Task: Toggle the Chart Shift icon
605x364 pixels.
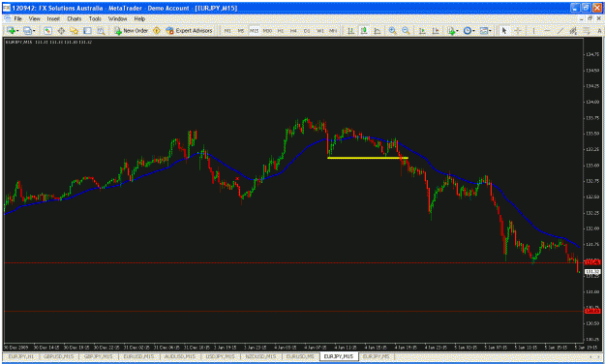Action: pyautogui.click(x=436, y=31)
